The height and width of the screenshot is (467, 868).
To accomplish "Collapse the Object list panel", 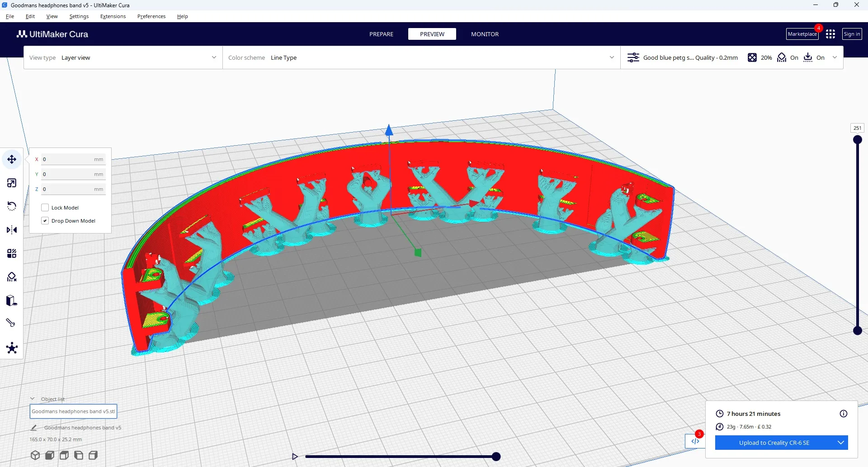I will 33,399.
